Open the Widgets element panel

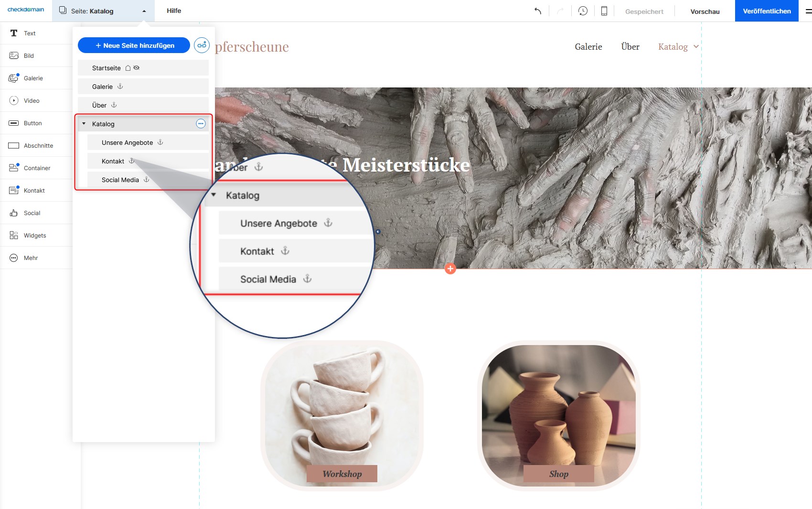(x=35, y=236)
